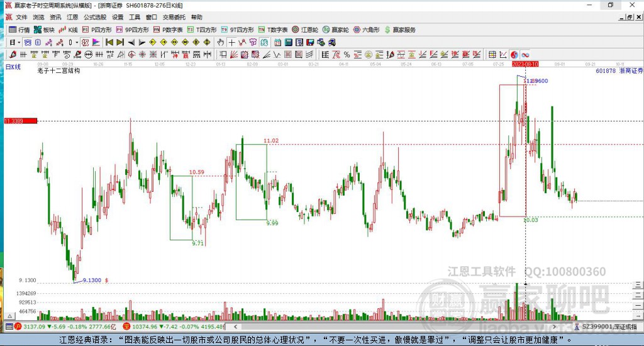The image size is (644, 346).
Task: Open 赢家服务 with the dollar icon
Action: [400, 30]
